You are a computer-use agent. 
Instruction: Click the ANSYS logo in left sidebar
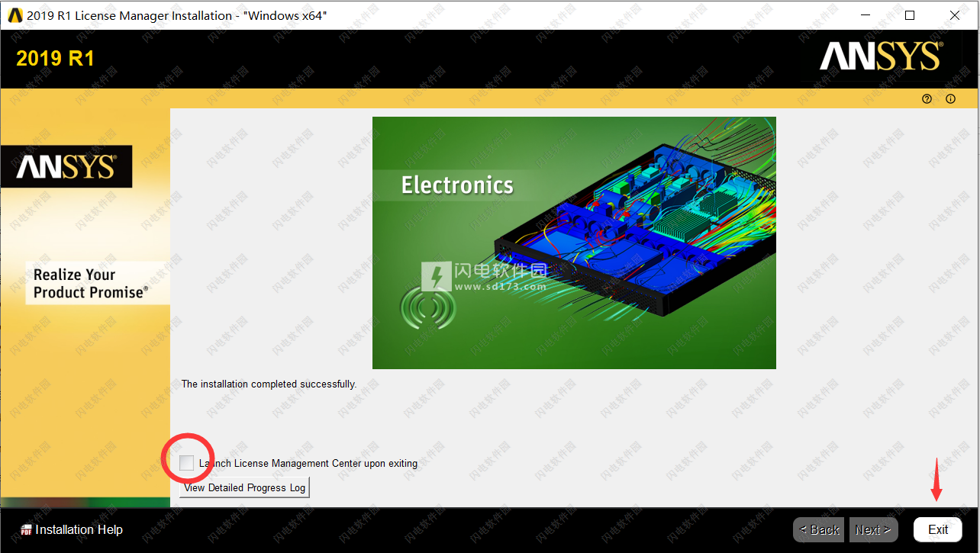[x=66, y=166]
